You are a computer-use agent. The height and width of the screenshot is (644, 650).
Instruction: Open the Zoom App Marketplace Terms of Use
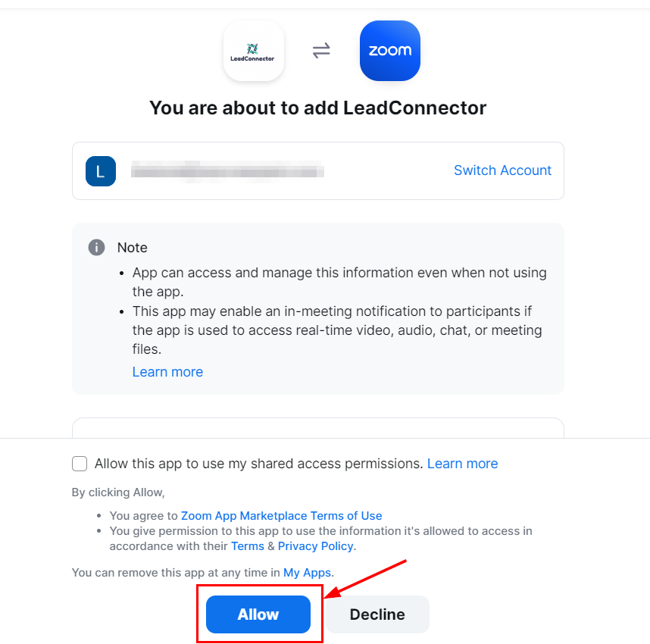click(281, 515)
